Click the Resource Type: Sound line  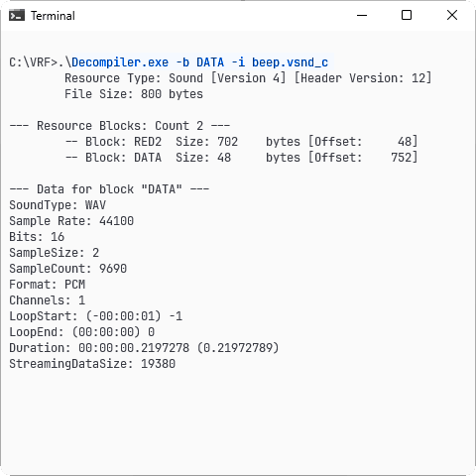tap(248, 78)
